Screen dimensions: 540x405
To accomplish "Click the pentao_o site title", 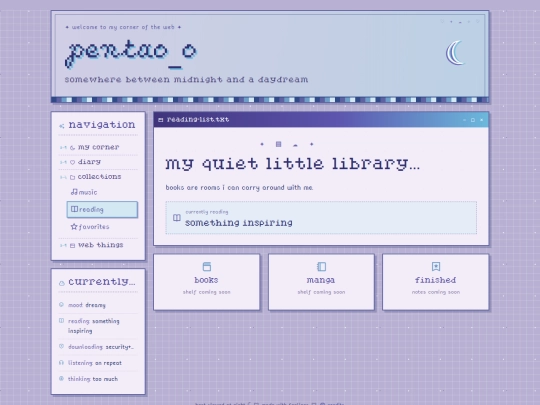I will coord(131,53).
